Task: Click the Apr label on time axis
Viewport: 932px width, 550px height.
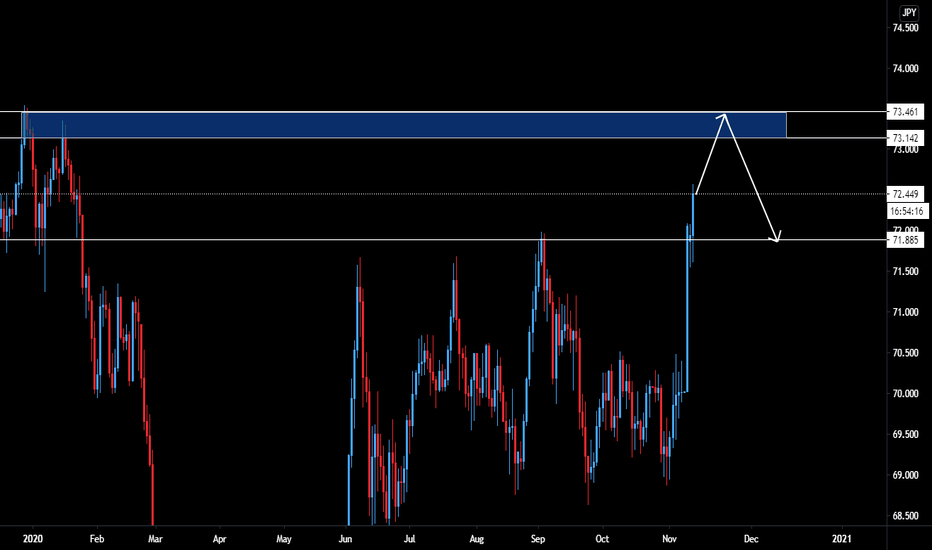Action: pyautogui.click(x=219, y=539)
